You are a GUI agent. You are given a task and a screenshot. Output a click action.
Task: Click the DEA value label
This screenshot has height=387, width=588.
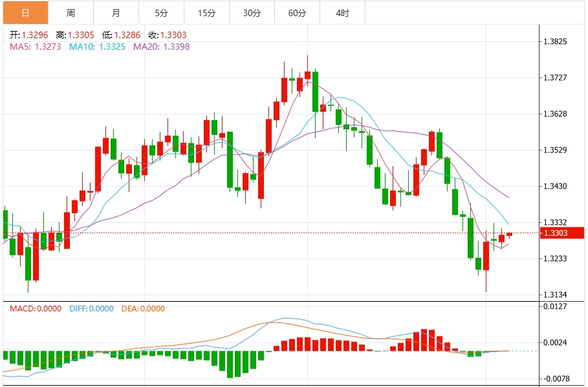pos(143,309)
